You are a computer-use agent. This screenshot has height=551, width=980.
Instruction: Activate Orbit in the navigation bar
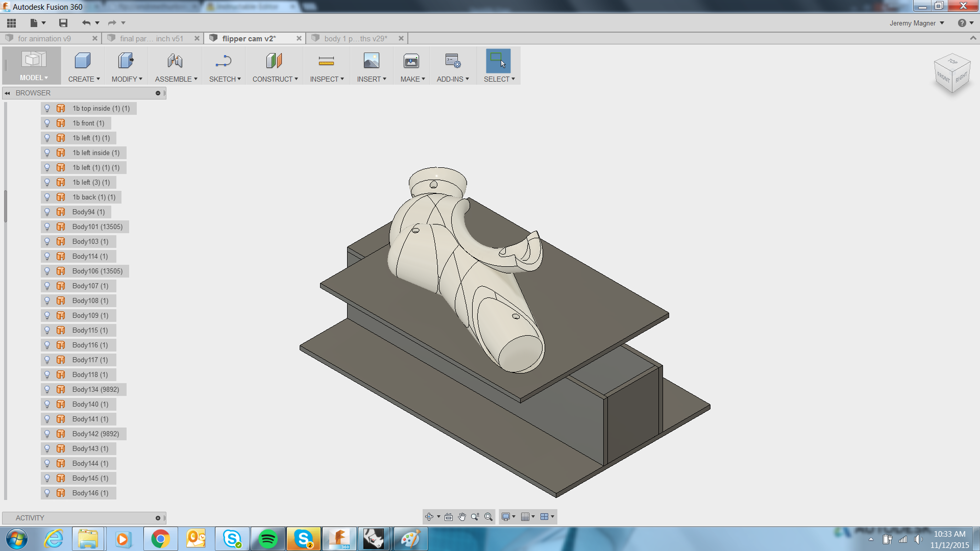pos(430,516)
